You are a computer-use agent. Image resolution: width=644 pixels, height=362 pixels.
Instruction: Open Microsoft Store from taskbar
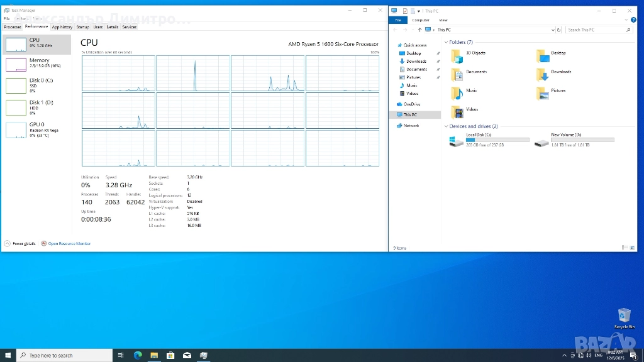(x=170, y=355)
